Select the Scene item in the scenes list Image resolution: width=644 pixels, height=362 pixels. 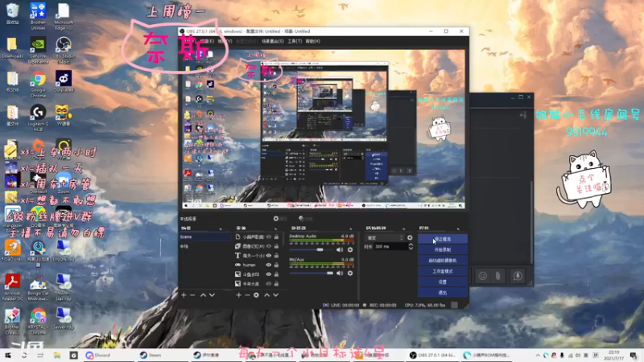205,237
